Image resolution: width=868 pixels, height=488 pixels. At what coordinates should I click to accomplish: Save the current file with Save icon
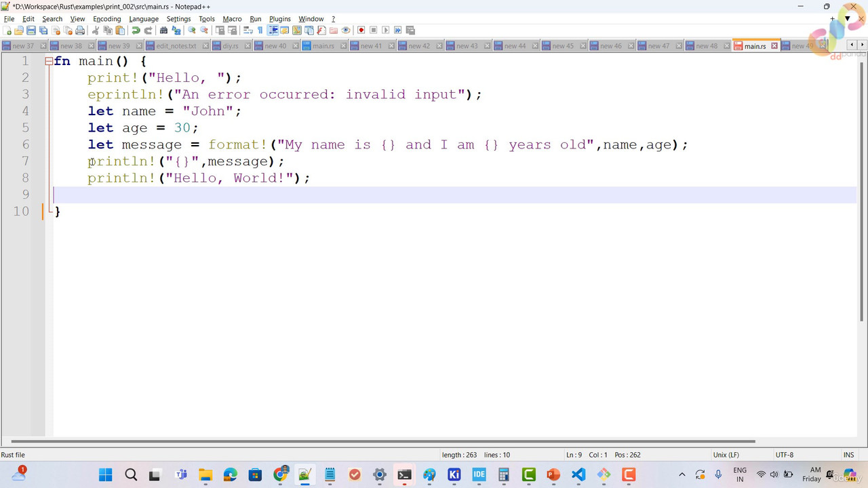pos(31,30)
